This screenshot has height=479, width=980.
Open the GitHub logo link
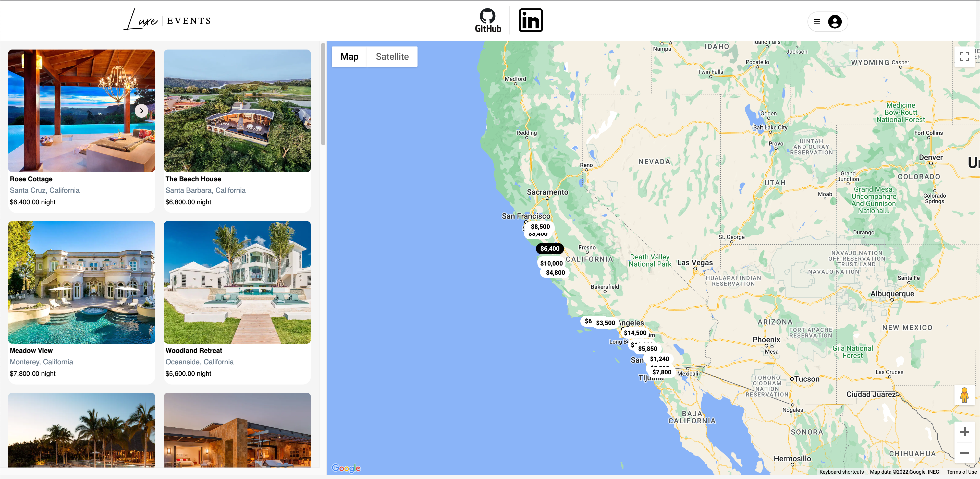pyautogui.click(x=487, y=21)
